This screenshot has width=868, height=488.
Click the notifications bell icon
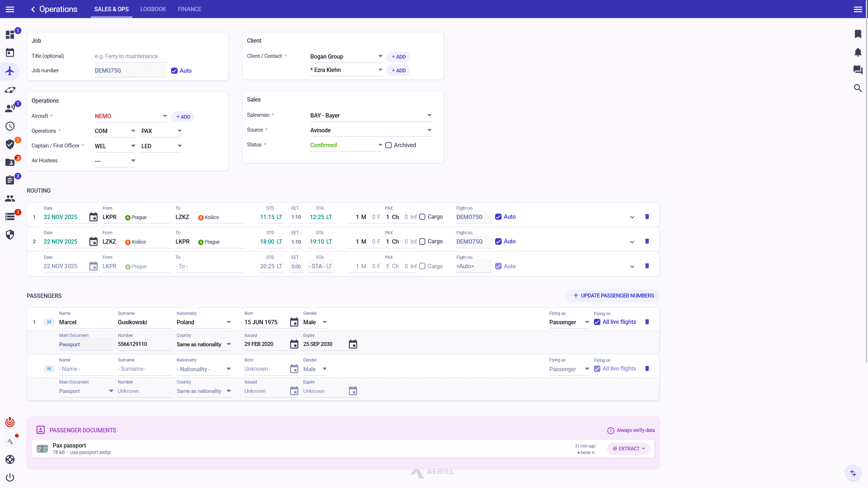pyautogui.click(x=858, y=52)
